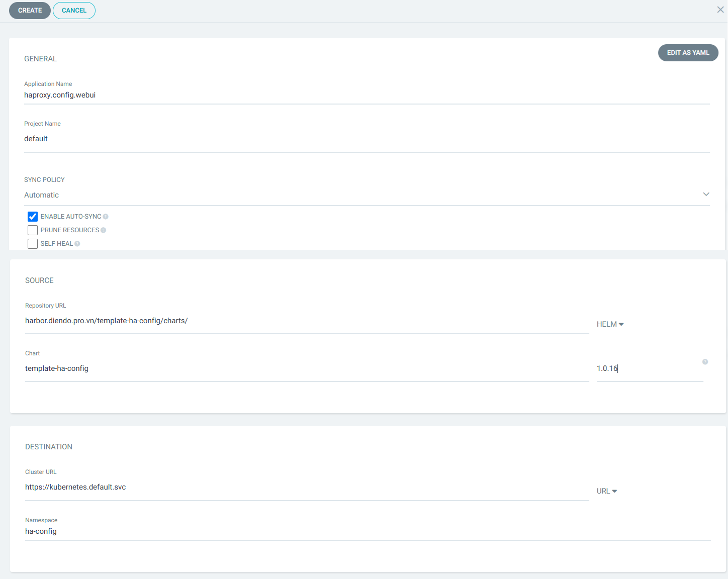Select the Repository URL input field
The height and width of the screenshot is (579, 728).
coord(307,321)
